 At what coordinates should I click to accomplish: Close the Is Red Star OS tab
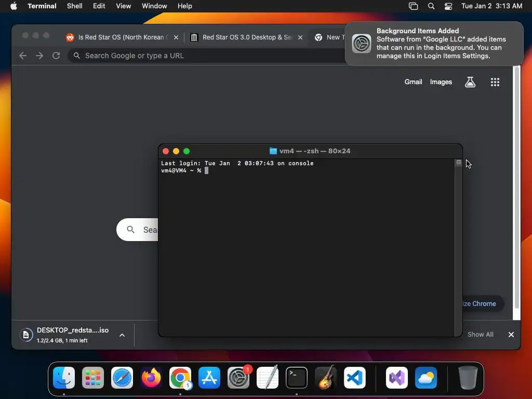coord(176,37)
